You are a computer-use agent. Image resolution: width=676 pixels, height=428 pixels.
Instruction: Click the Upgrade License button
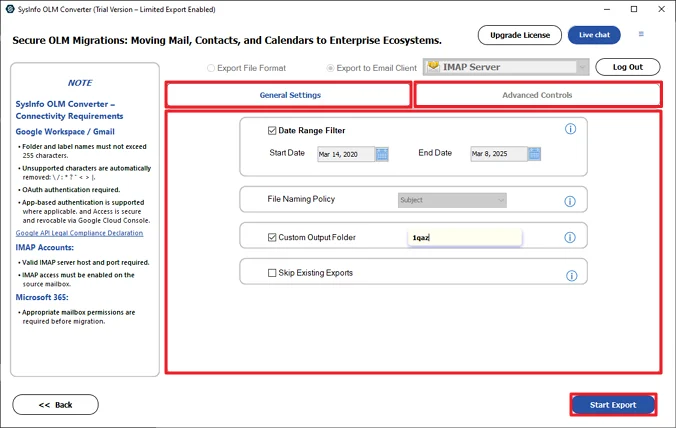tap(520, 35)
